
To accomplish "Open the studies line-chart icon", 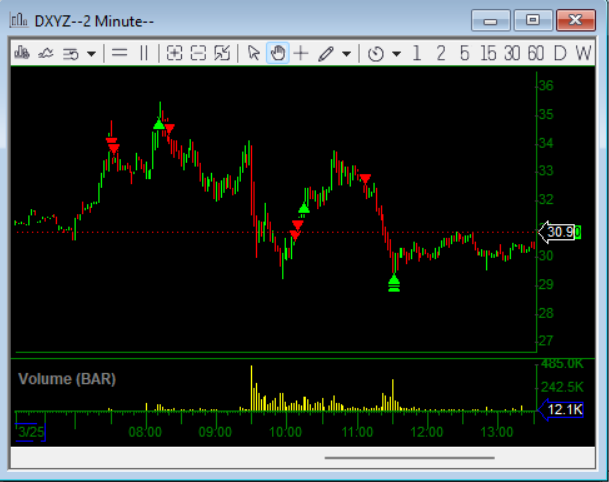I will pos(45,53).
